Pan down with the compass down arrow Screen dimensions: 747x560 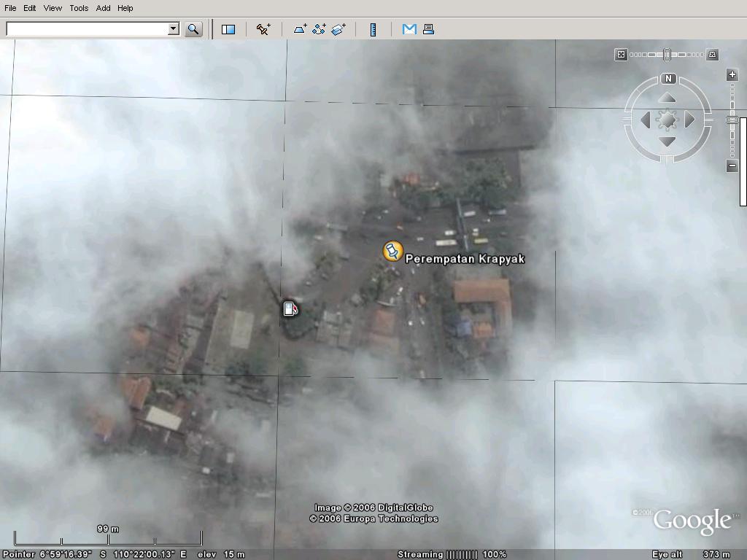[x=667, y=141]
